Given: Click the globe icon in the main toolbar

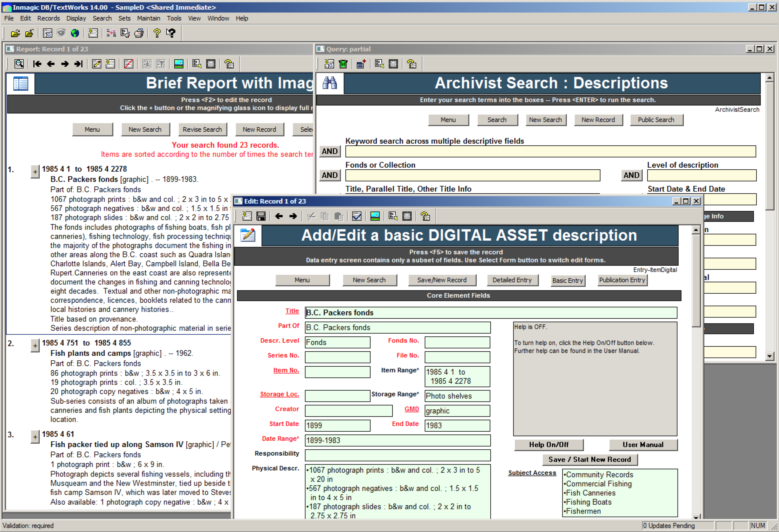Looking at the screenshot, I should point(75,33).
